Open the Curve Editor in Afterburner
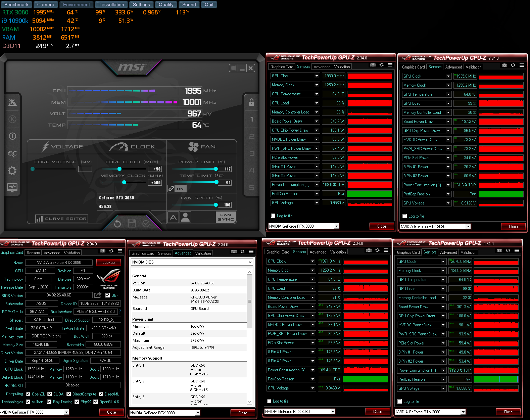Screen dimensions: 530x420 click(x=62, y=219)
